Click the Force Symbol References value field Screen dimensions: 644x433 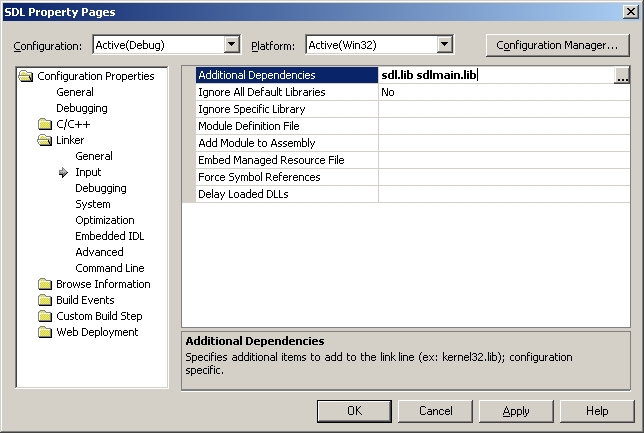504,177
